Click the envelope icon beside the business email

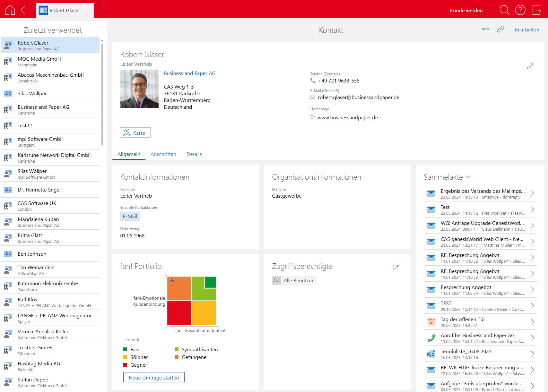[313, 97]
